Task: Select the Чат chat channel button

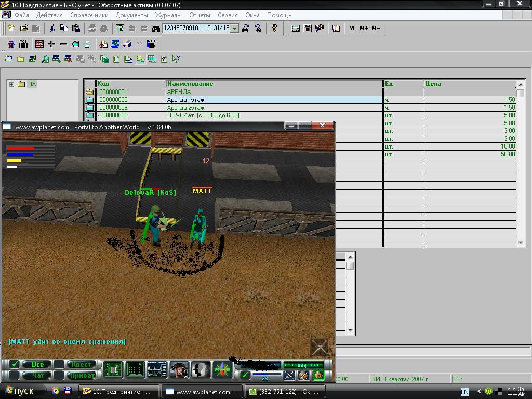Action: [x=37, y=375]
